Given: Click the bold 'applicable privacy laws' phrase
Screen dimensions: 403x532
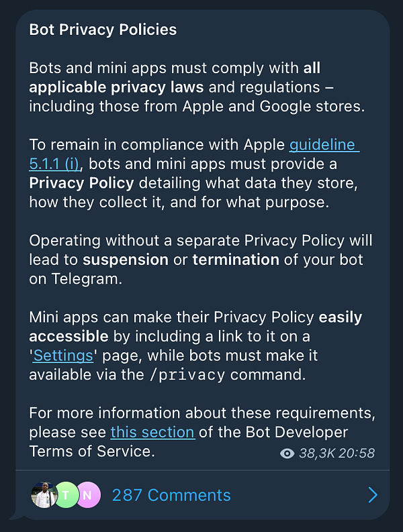Looking at the screenshot, I should pos(116,87).
